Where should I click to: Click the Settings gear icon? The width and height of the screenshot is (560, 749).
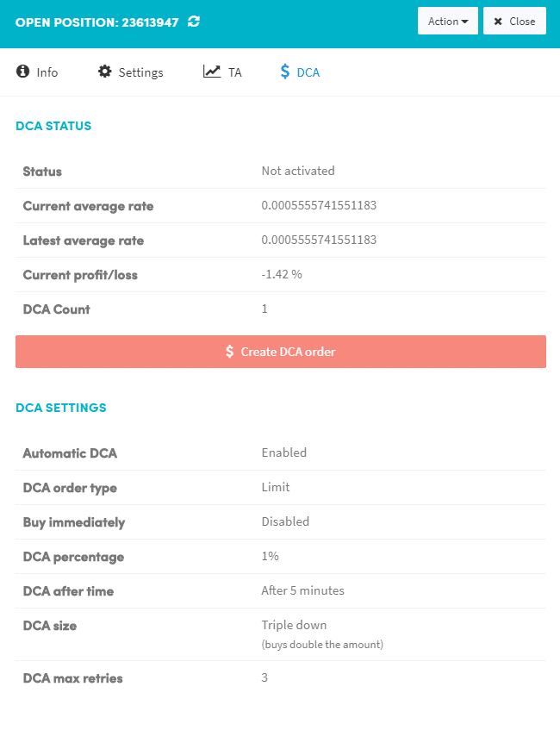pyautogui.click(x=104, y=72)
